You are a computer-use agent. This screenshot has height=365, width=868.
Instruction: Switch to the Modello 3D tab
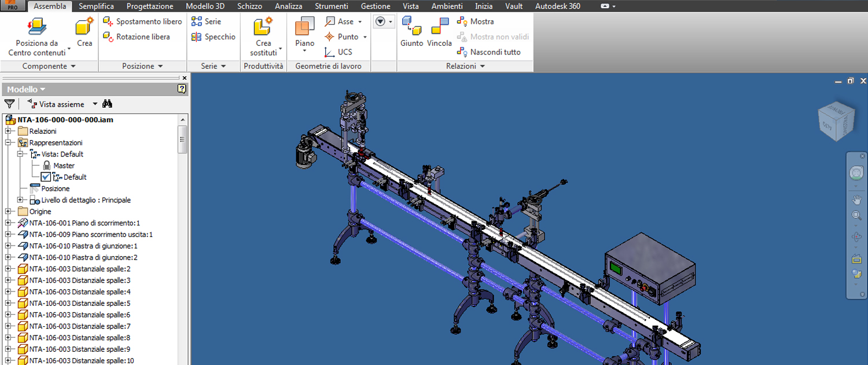[x=205, y=6]
